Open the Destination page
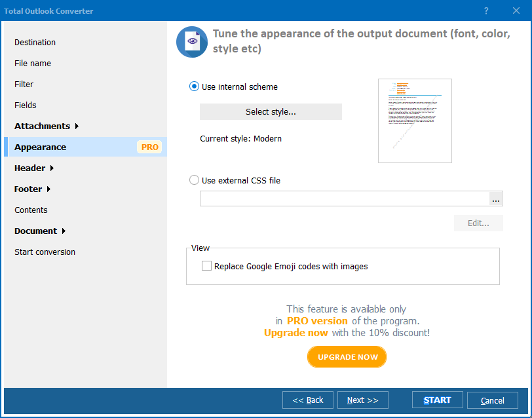The width and height of the screenshot is (532, 418). [35, 42]
